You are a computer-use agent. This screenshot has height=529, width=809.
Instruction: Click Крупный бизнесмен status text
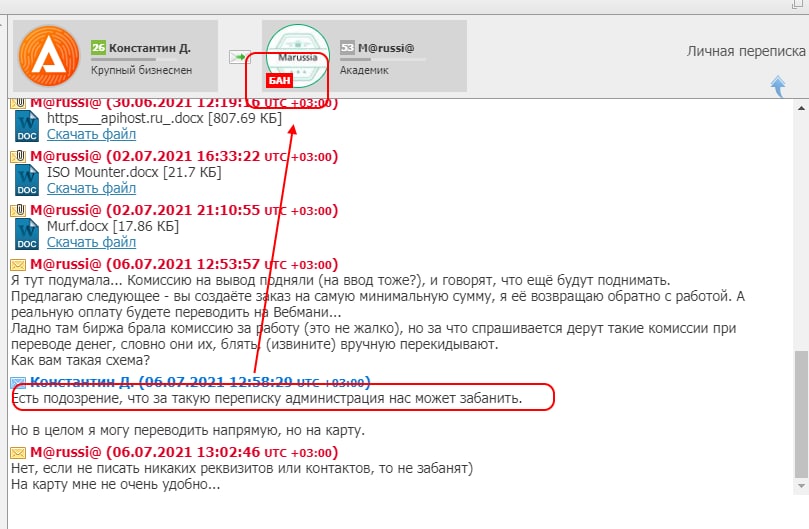pyautogui.click(x=141, y=70)
